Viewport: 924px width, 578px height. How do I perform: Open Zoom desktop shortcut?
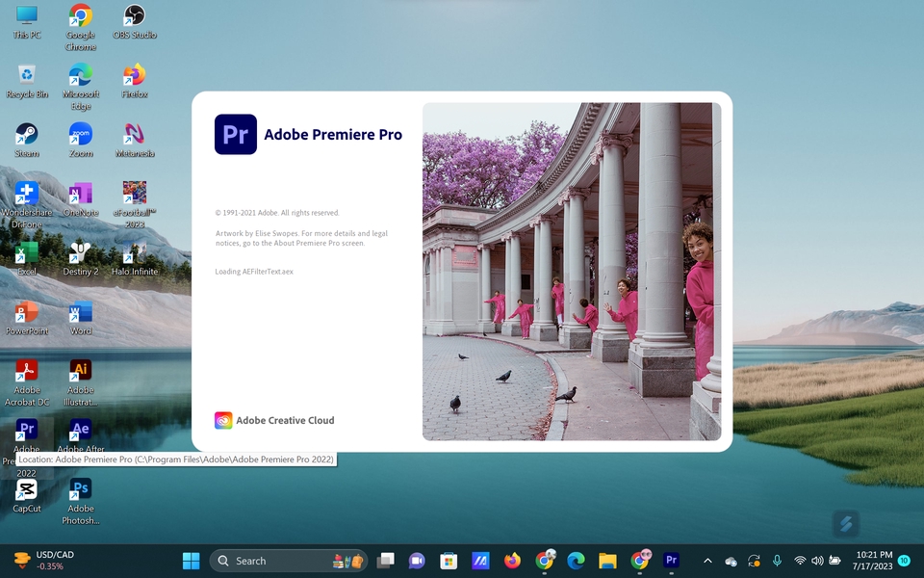click(81, 141)
